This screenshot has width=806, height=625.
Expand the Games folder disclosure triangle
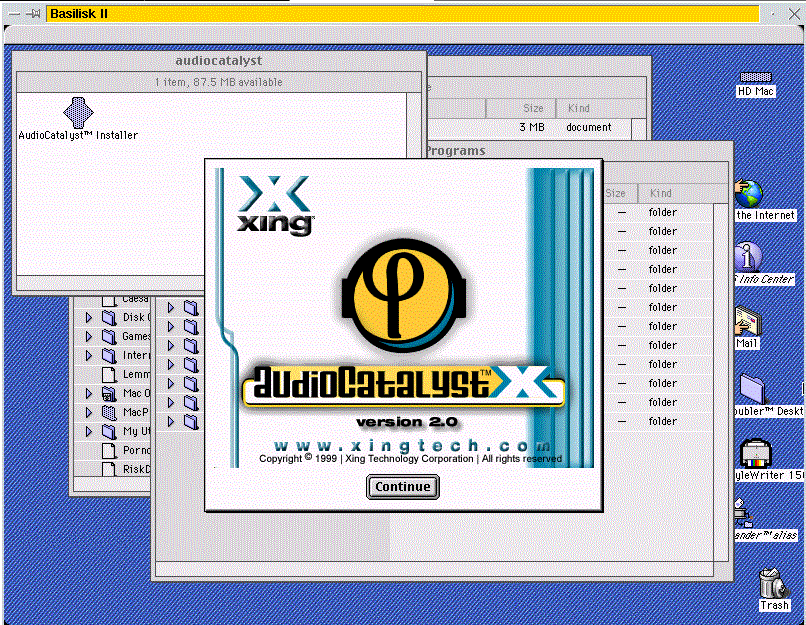88,337
